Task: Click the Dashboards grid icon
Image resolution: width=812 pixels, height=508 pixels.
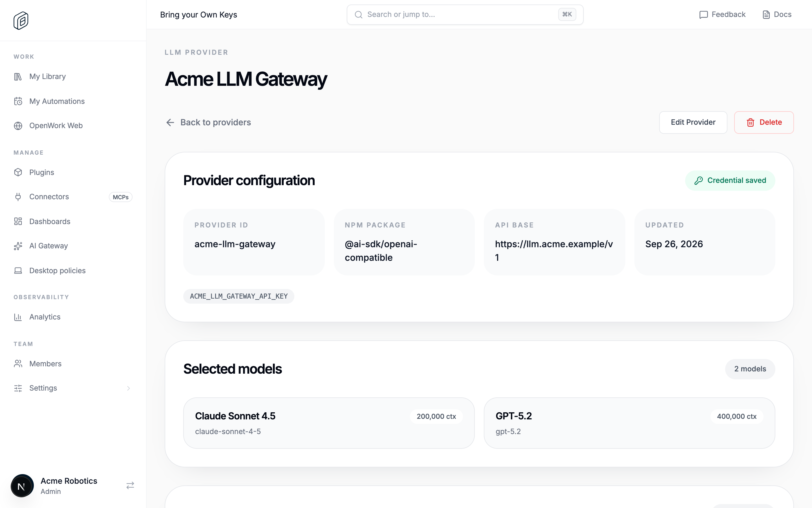Action: [x=18, y=222]
